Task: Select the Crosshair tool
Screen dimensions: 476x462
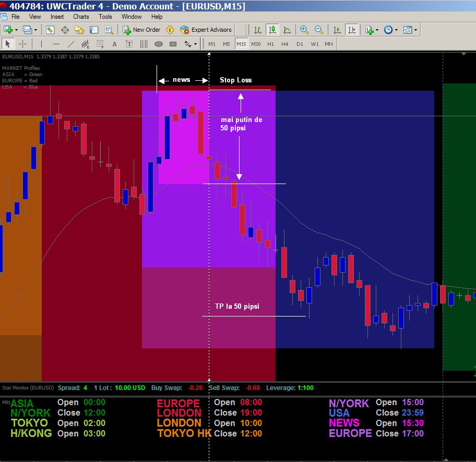Action: pyautogui.click(x=22, y=44)
